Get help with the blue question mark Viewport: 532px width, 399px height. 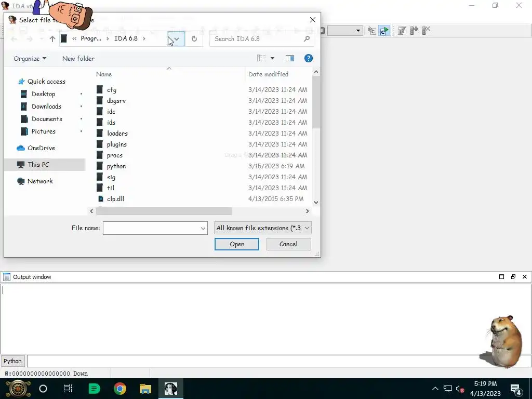click(308, 58)
